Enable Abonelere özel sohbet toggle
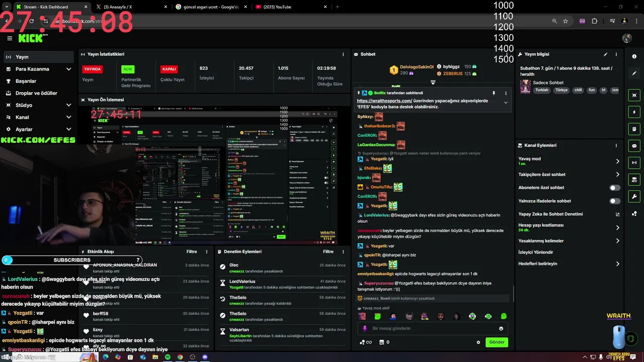Image resolution: width=644 pixels, height=362 pixels. tap(615, 188)
